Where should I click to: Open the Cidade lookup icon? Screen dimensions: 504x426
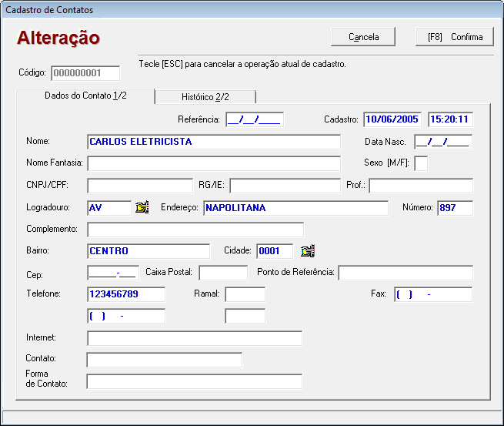click(x=308, y=251)
